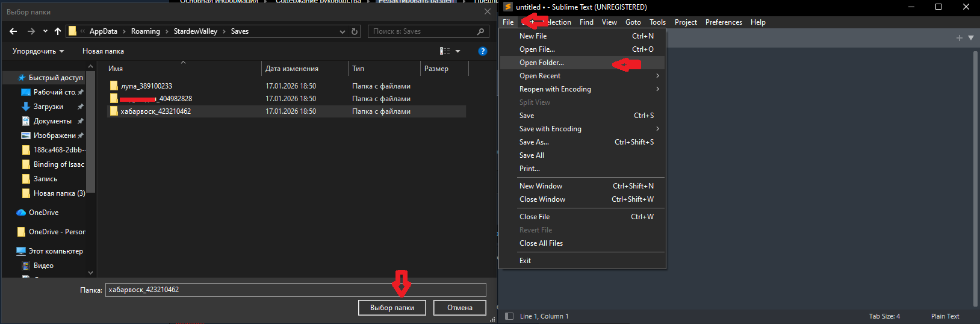Click AppData in the address breadcrumb

coord(104,31)
